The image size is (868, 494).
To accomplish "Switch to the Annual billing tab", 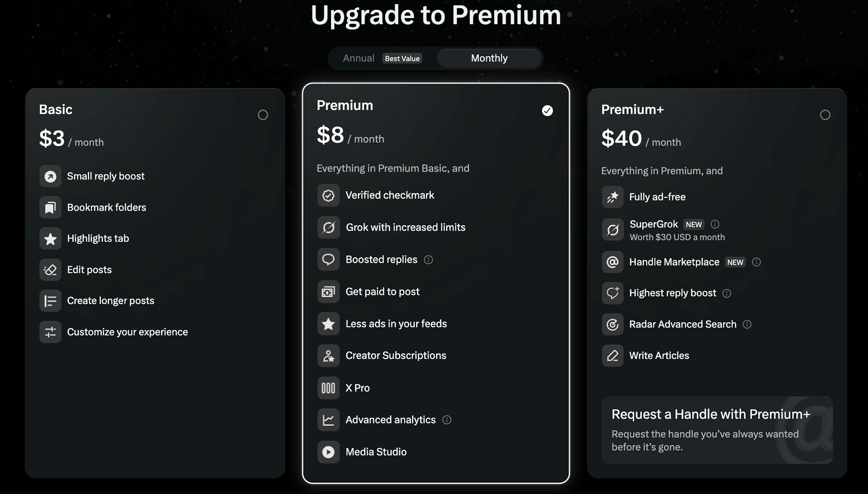I will [x=359, y=58].
